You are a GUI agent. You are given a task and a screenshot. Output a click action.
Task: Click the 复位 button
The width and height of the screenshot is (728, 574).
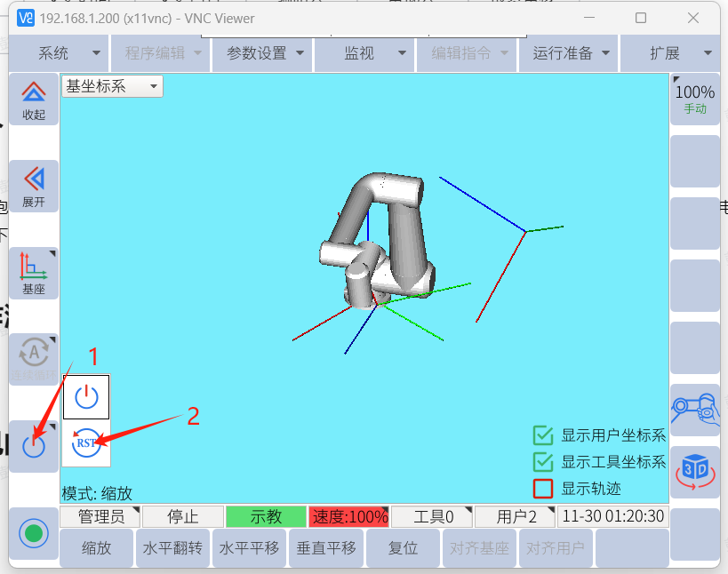[403, 548]
